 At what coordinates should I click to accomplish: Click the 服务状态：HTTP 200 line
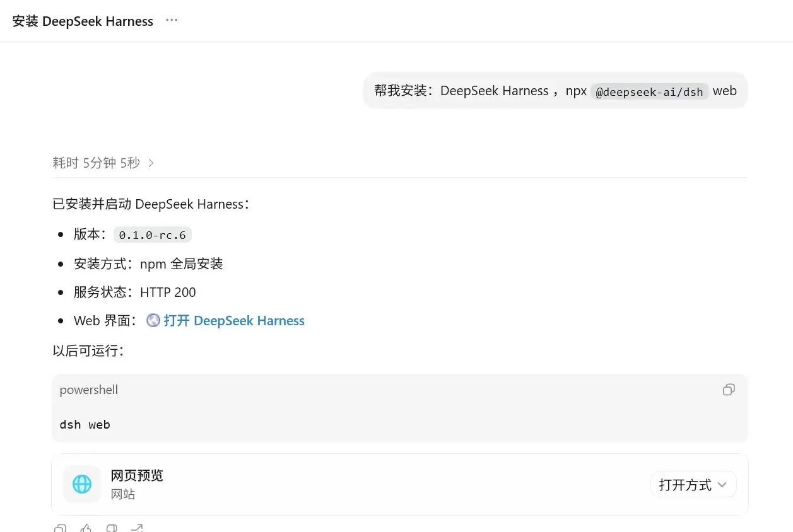[x=135, y=292]
